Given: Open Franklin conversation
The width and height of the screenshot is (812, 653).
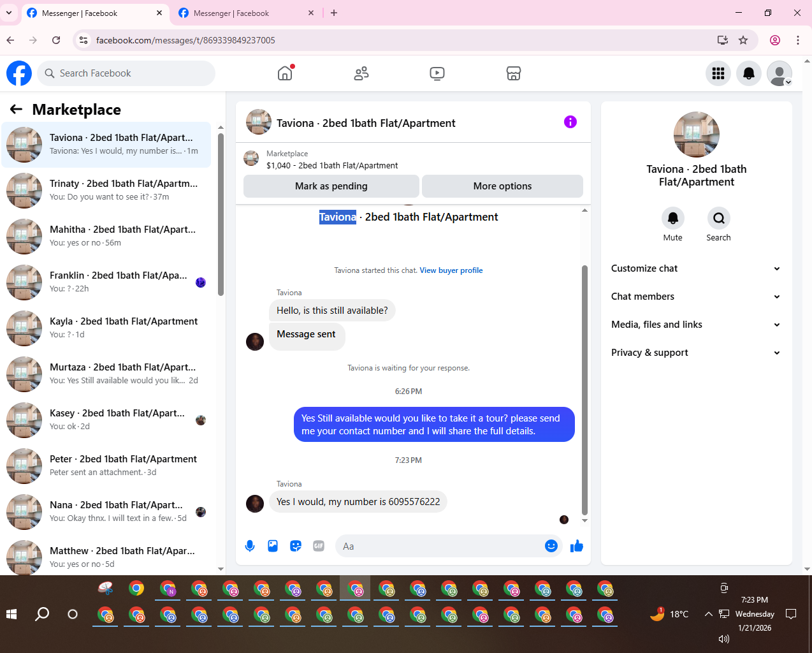Looking at the screenshot, I should pyautogui.click(x=106, y=282).
